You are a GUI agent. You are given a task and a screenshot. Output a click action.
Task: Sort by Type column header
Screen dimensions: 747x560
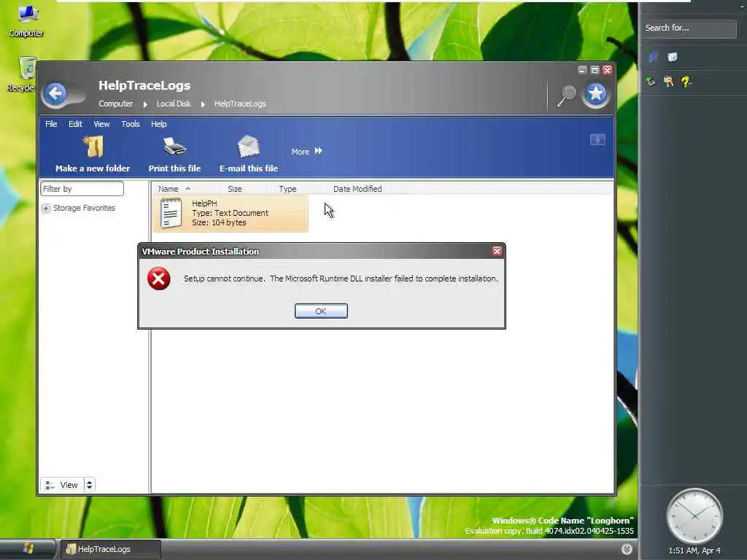[287, 189]
